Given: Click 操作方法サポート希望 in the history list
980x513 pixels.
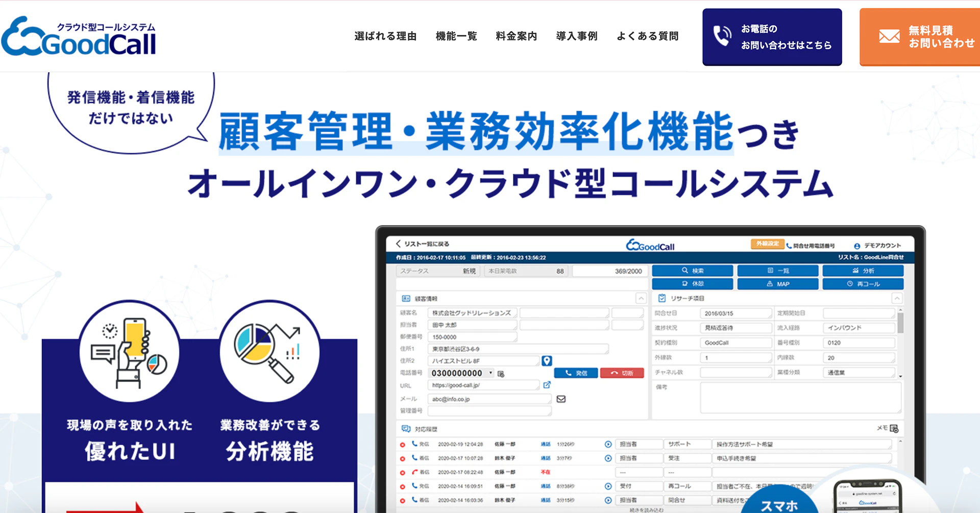Looking at the screenshot, I should tap(745, 445).
